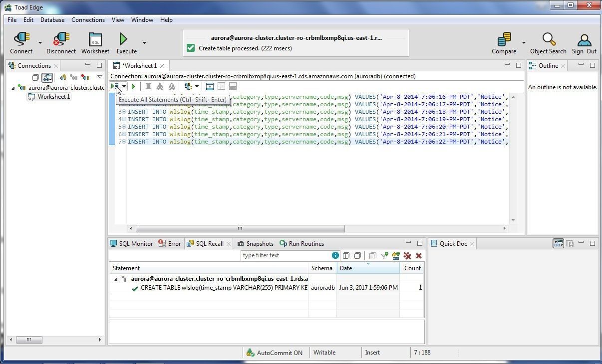Open the Help menu
Screen dimensions: 602x364
[166, 20]
